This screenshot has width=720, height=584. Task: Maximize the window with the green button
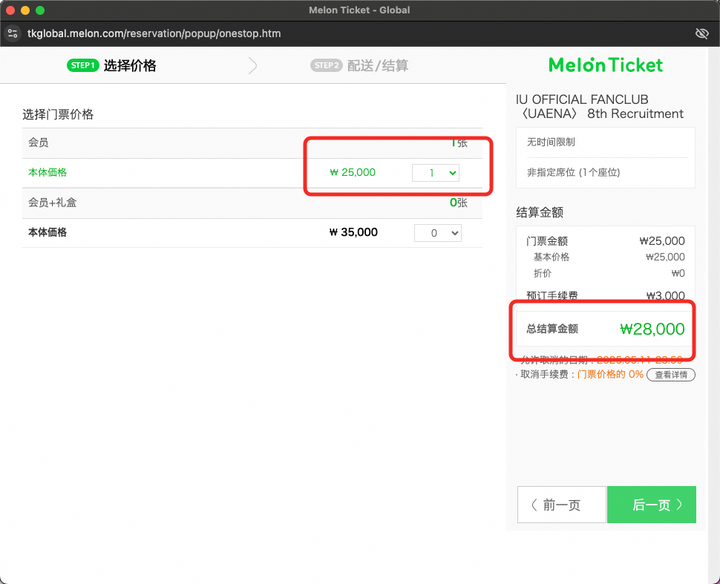click(41, 10)
